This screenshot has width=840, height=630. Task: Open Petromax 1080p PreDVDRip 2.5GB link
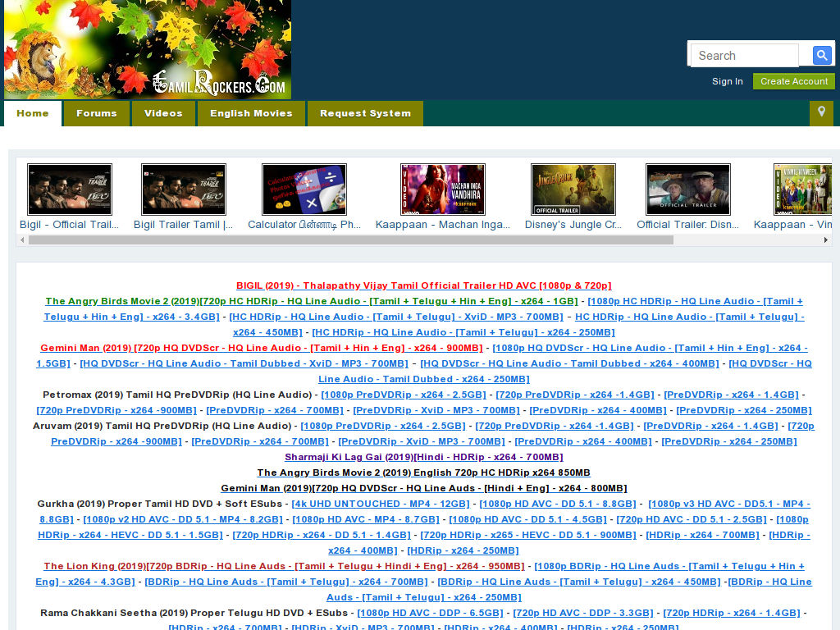[404, 395]
